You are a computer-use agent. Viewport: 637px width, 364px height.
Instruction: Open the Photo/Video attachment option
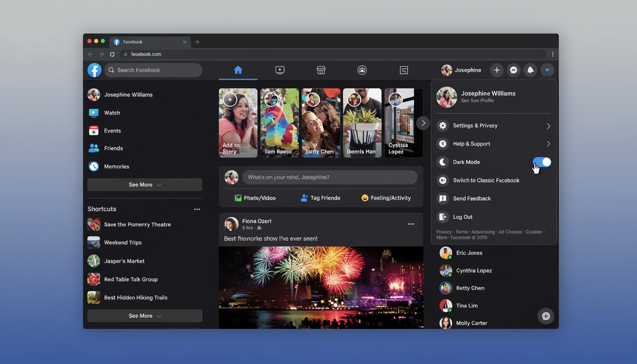tap(256, 198)
